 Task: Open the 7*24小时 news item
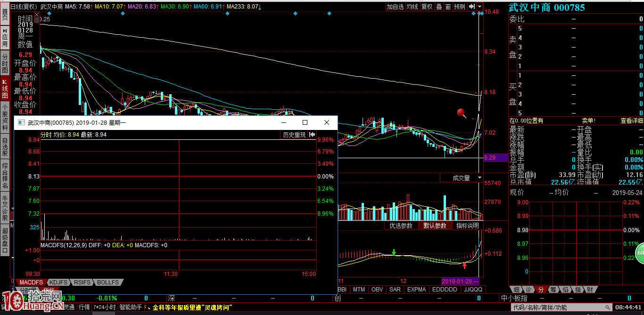click(x=104, y=307)
